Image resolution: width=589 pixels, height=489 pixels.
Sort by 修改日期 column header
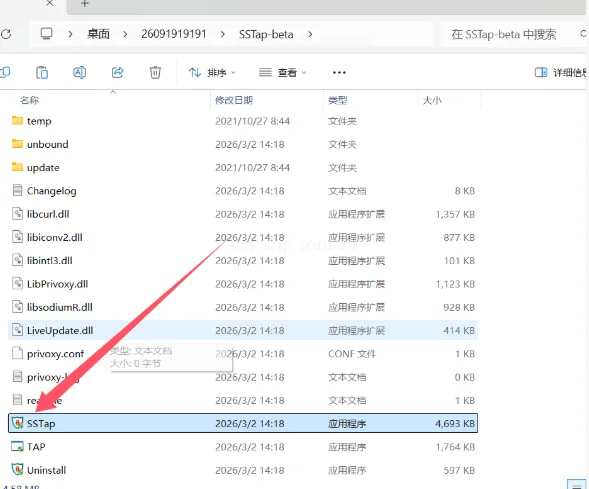coord(234,100)
